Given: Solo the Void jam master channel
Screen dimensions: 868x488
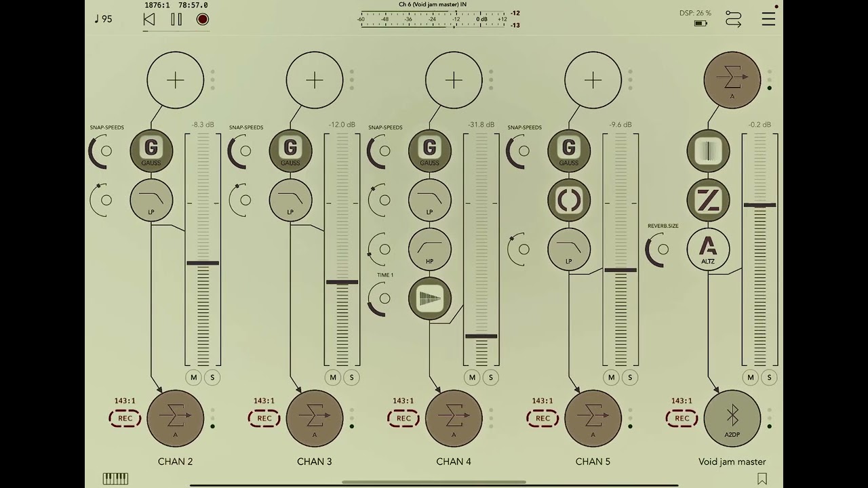Looking at the screenshot, I should 769,378.
